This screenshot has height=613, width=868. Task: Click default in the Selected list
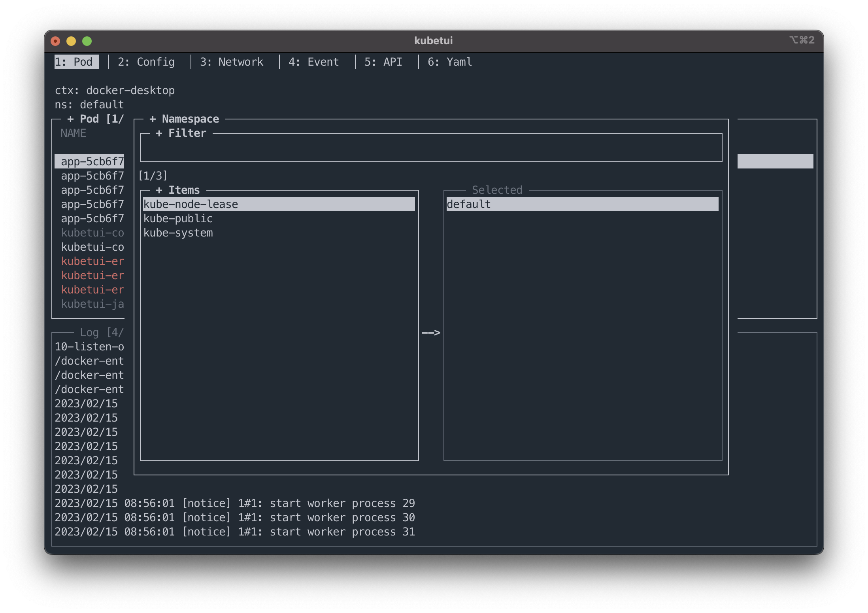(468, 204)
